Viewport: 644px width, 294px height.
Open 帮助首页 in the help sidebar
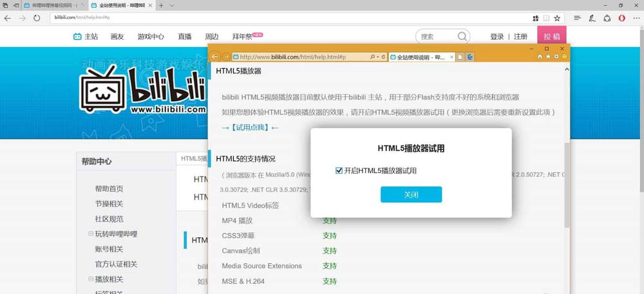(109, 189)
